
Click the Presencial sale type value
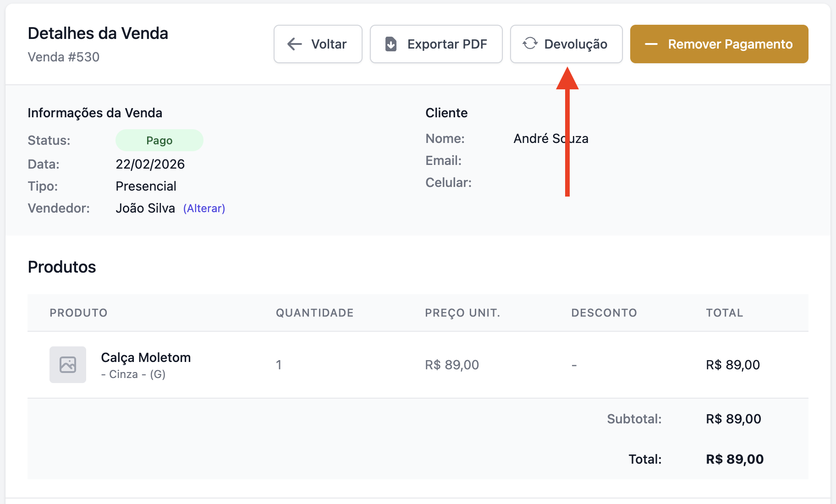pos(146,186)
